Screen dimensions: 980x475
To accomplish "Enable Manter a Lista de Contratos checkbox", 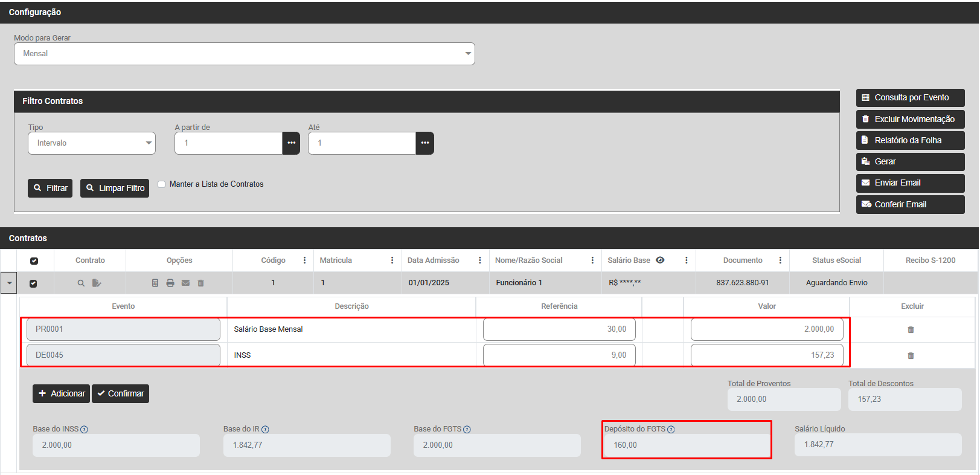I will [162, 184].
